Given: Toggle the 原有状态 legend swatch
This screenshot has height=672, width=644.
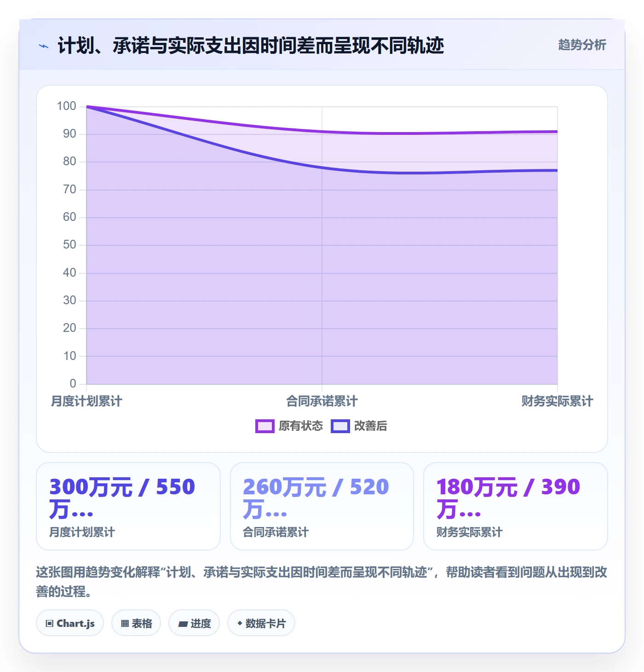Looking at the screenshot, I should coord(264,426).
